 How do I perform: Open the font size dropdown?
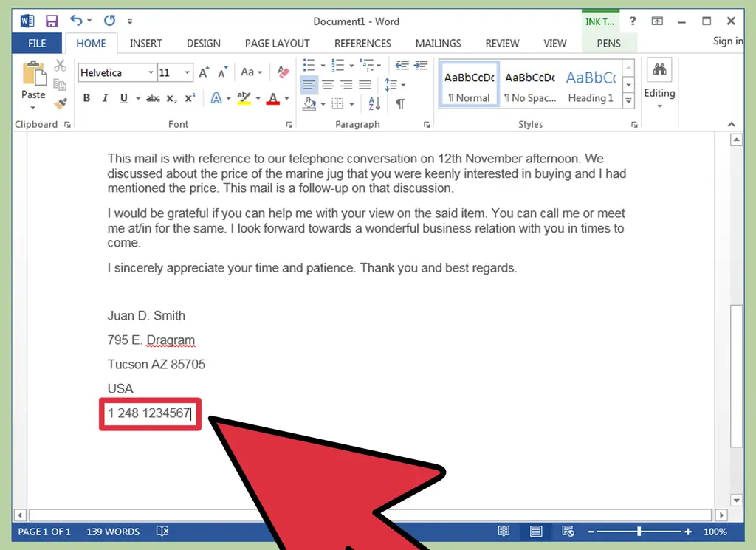pyautogui.click(x=187, y=72)
